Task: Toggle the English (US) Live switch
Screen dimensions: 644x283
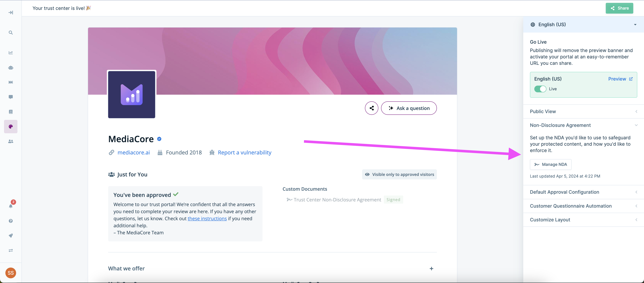Action: (540, 89)
